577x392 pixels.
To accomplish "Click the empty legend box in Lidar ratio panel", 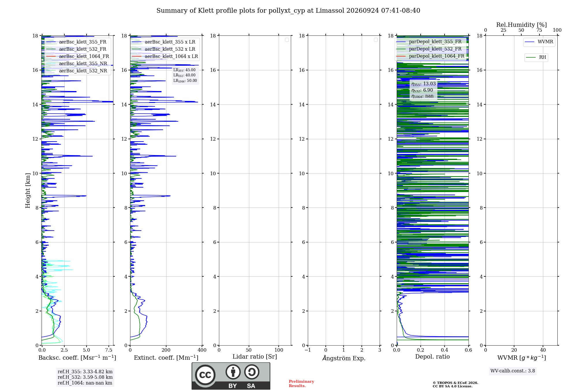I will click(287, 40).
